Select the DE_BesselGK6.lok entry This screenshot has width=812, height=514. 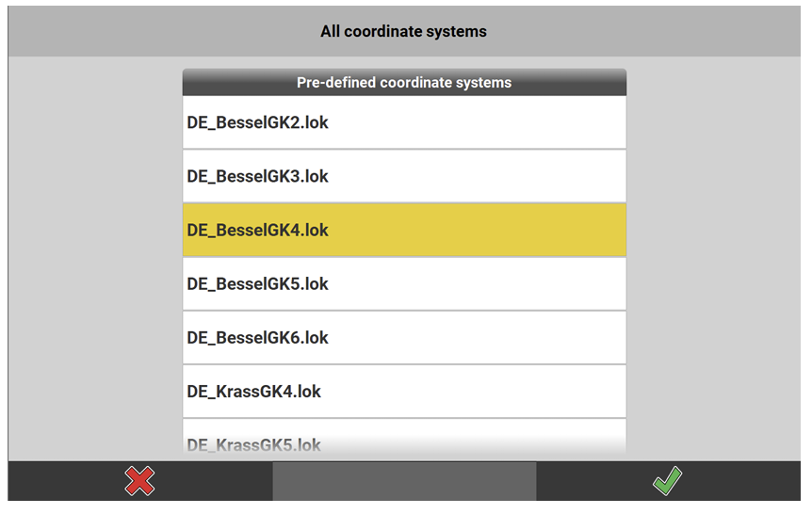click(x=404, y=337)
